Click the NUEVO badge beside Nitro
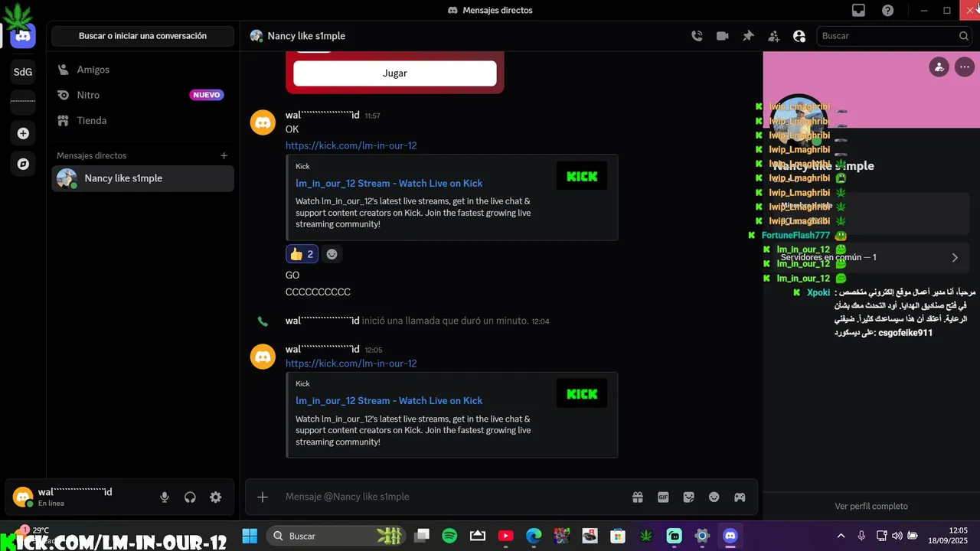 [207, 95]
